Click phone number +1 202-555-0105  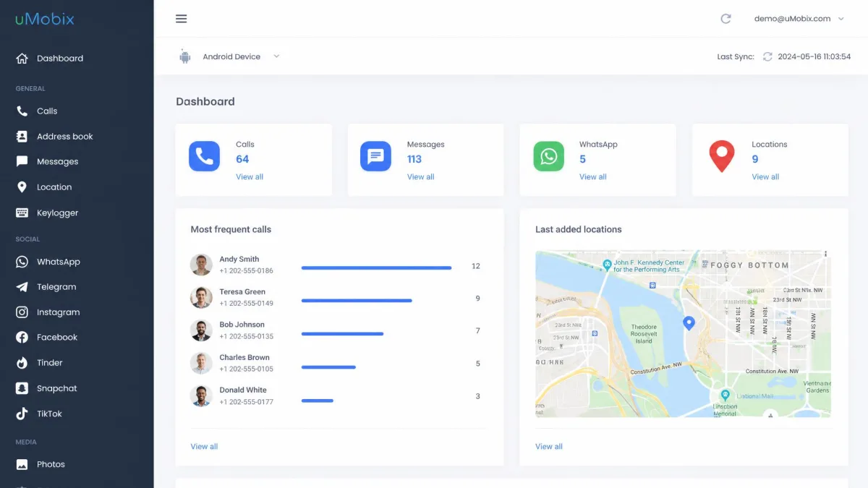coord(247,369)
